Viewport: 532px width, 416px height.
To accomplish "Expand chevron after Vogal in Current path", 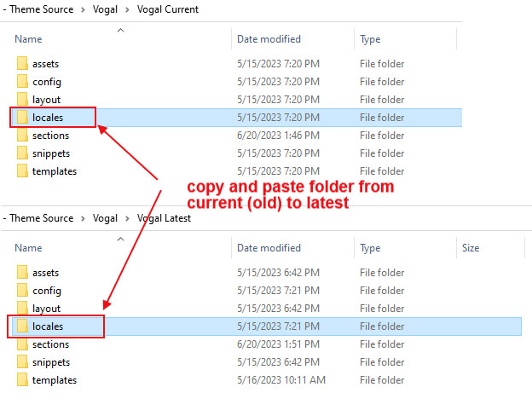I will click(127, 10).
